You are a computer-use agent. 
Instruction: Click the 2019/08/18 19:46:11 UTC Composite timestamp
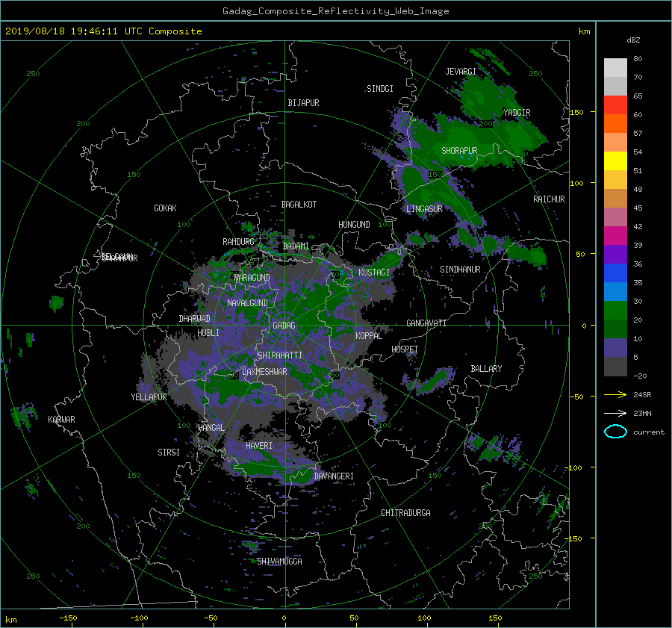point(103,31)
